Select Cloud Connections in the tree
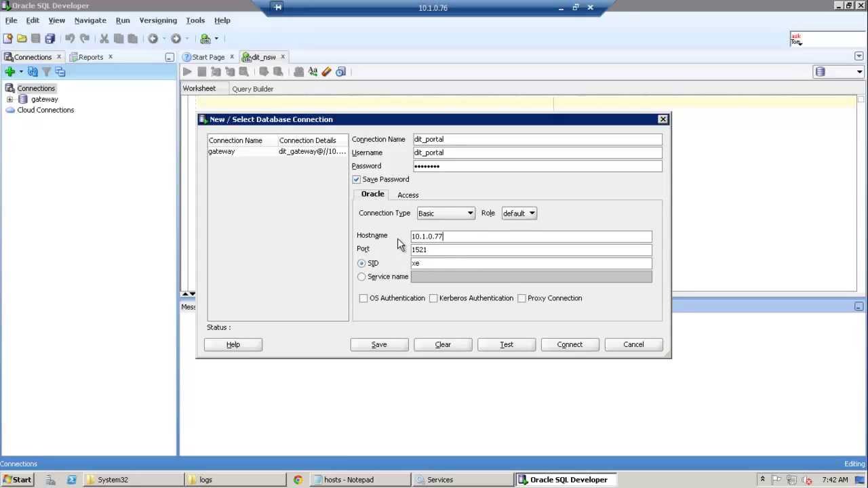This screenshot has height=488, width=868. (45, 110)
